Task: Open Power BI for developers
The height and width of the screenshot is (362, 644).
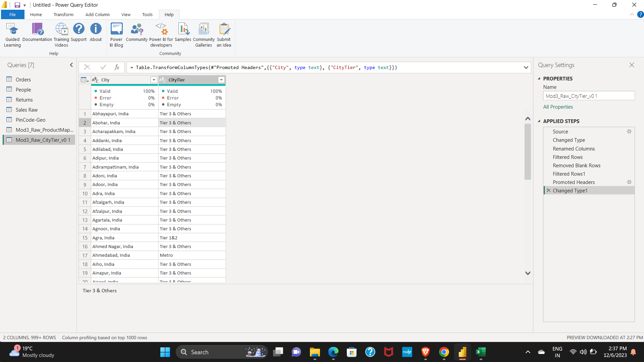Action: (161, 35)
